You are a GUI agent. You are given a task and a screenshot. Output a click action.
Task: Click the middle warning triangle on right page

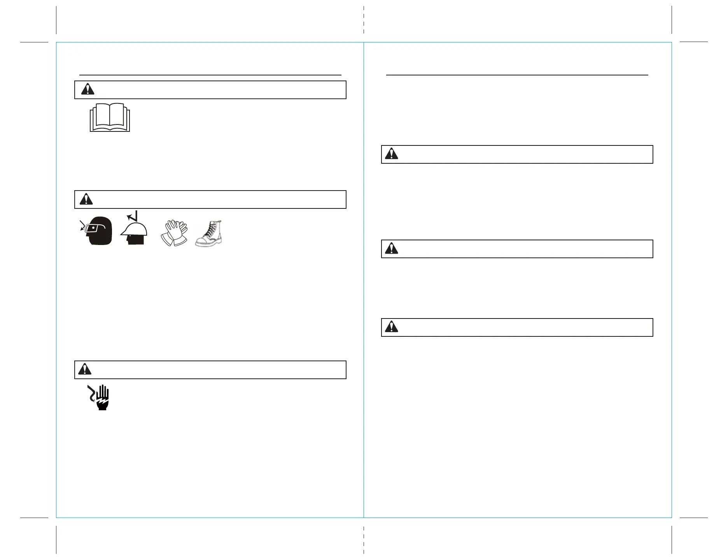tap(392, 248)
